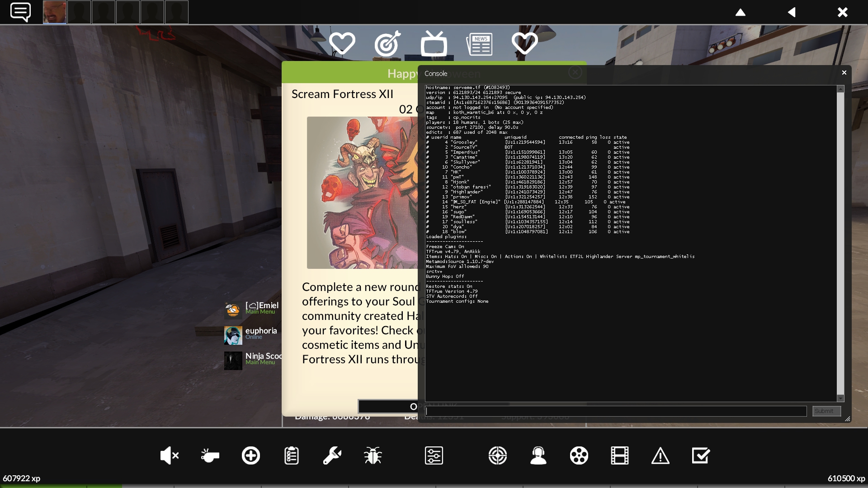Click the "Highlander" player row in console
The height and width of the screenshot is (488, 868).
[x=528, y=192]
